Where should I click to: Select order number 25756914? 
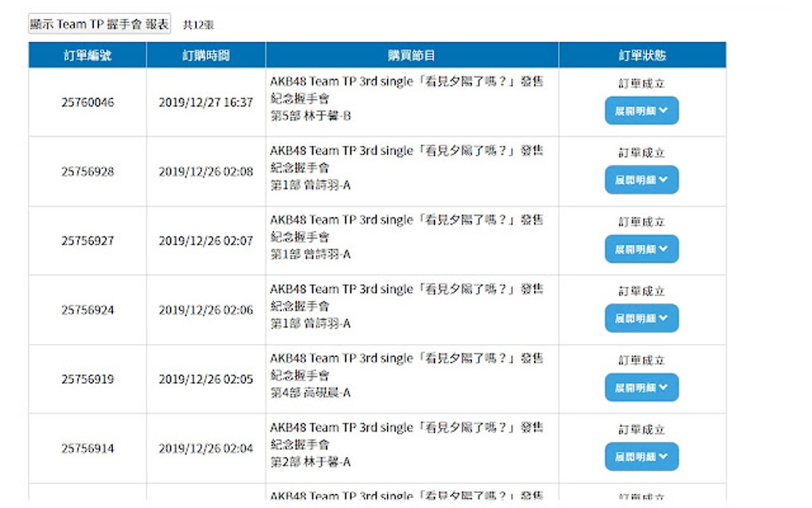coord(88,448)
